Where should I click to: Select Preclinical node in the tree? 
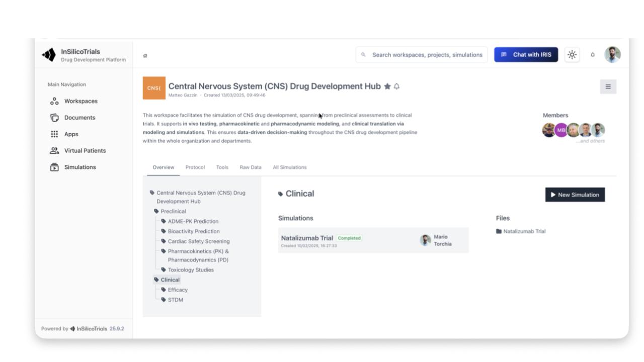(x=173, y=212)
